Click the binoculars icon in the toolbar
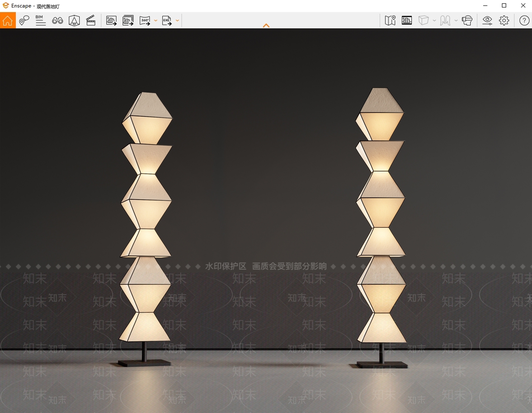 point(58,21)
